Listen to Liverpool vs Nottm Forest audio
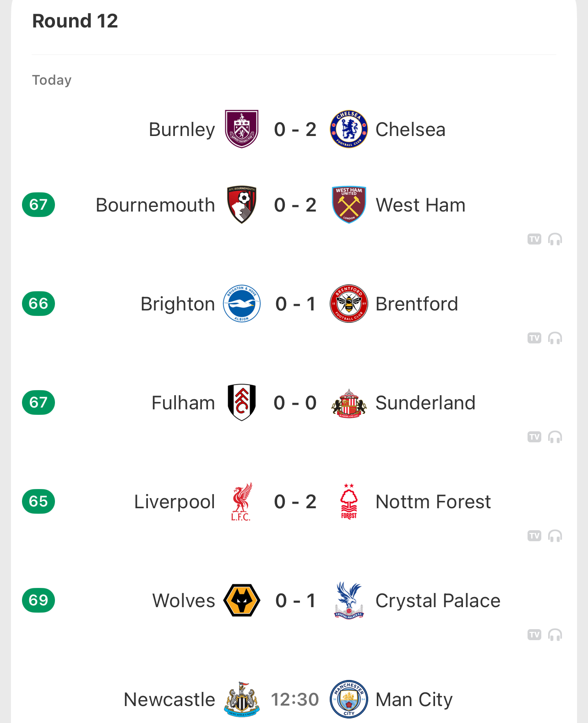The image size is (588, 723). (x=555, y=536)
